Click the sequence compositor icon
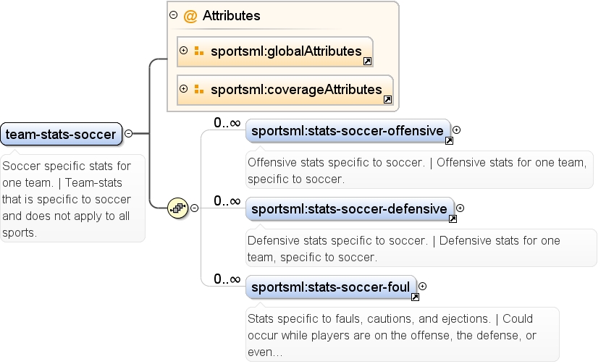This screenshot has width=614, height=364. (178, 208)
